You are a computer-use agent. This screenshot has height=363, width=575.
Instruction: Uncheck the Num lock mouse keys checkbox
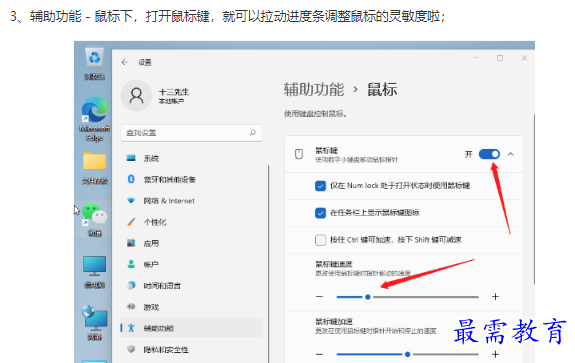click(x=320, y=186)
